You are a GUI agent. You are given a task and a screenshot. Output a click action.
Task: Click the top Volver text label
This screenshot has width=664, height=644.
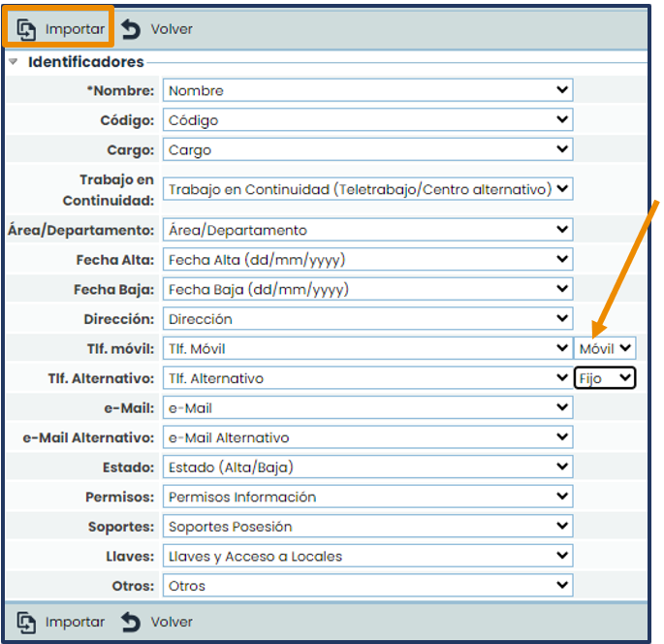click(172, 29)
